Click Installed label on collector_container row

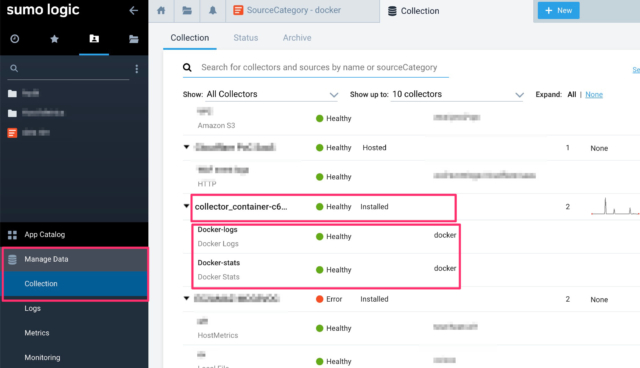pos(374,207)
